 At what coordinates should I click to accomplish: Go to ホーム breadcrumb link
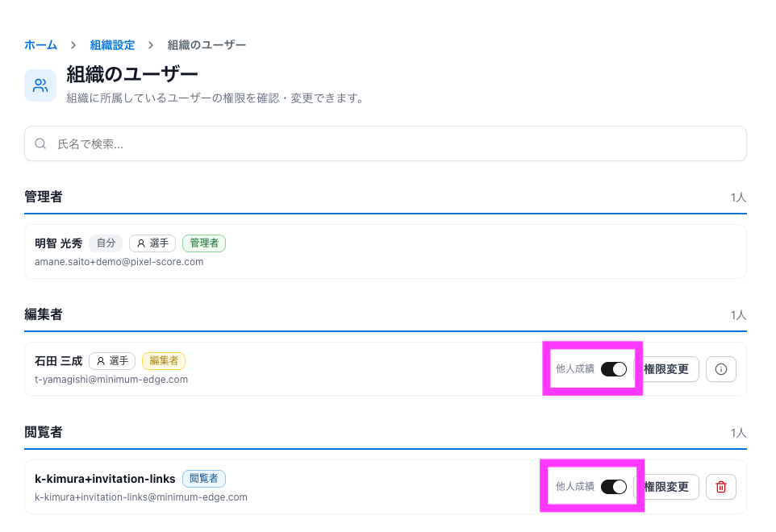click(x=40, y=45)
